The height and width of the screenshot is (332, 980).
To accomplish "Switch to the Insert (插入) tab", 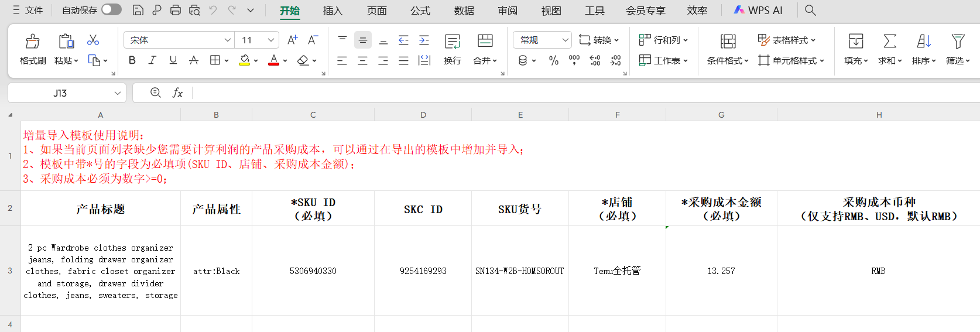I will (333, 11).
